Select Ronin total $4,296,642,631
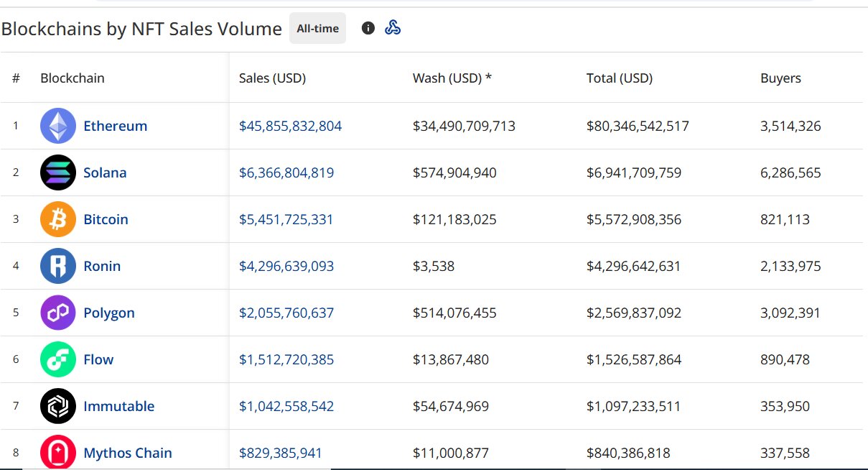The height and width of the screenshot is (470, 868). click(634, 266)
